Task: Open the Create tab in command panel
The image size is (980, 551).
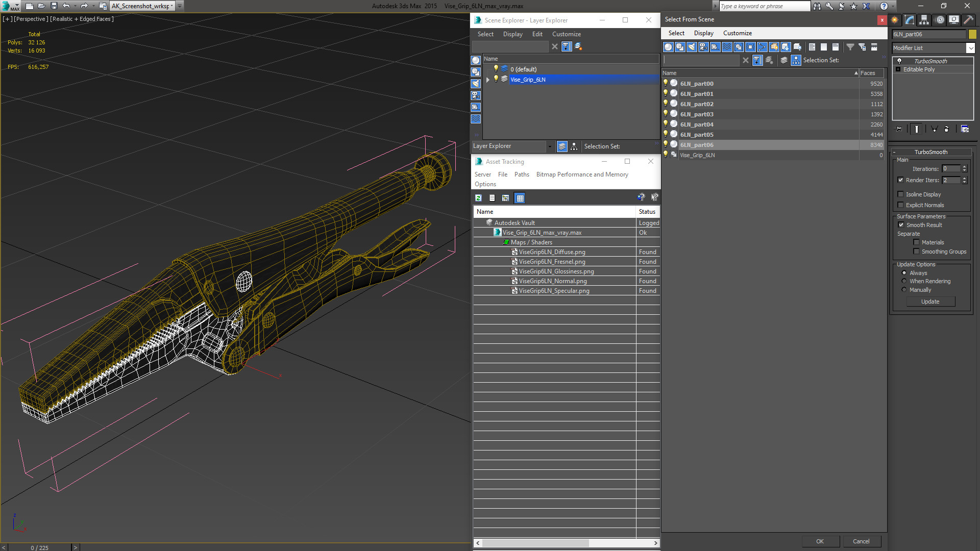Action: [895, 20]
